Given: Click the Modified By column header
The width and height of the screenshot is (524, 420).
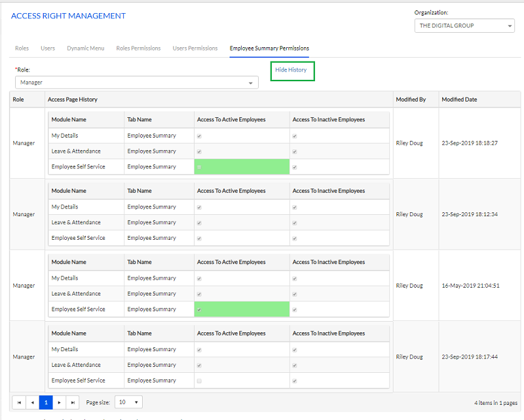Looking at the screenshot, I should coord(416,100).
